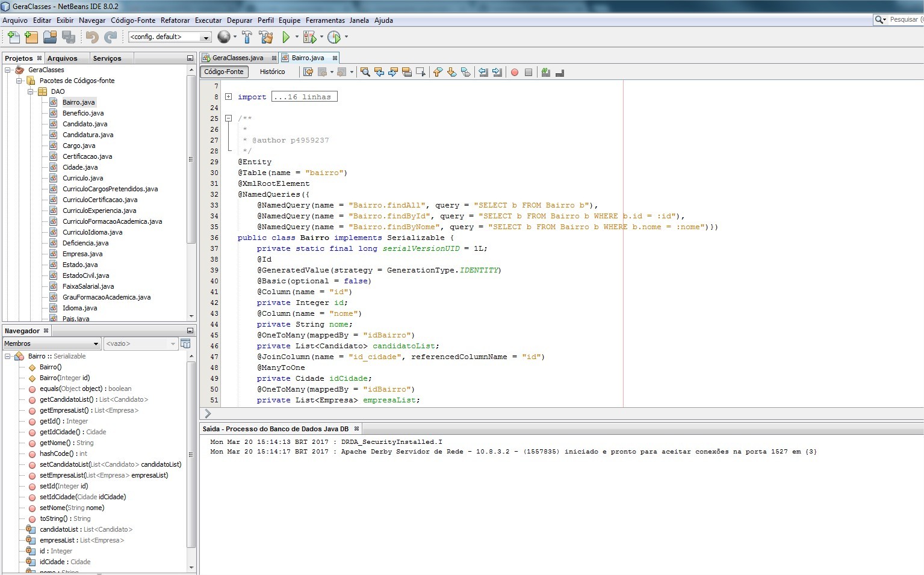Click the Profile Project clock icon
Image resolution: width=924 pixels, height=575 pixels.
coord(334,37)
